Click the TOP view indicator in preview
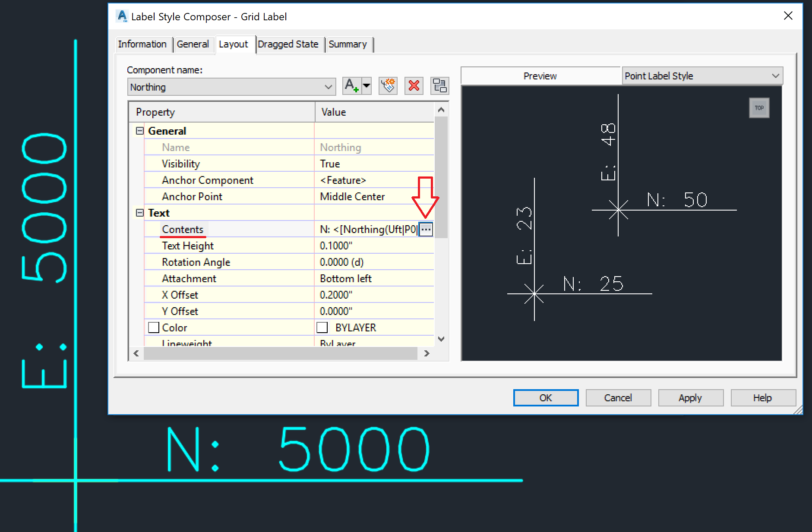This screenshot has width=812, height=532. (759, 107)
